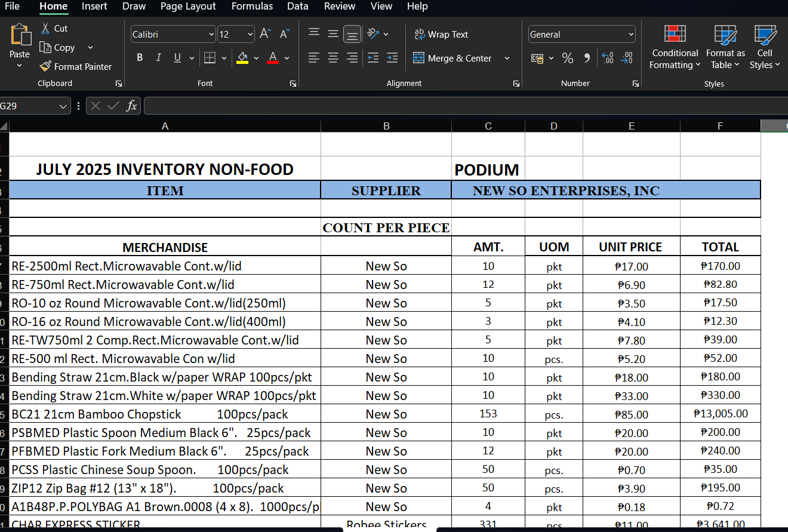Click the Select All corner triangle
This screenshot has width=788, height=532.
tap(4, 126)
